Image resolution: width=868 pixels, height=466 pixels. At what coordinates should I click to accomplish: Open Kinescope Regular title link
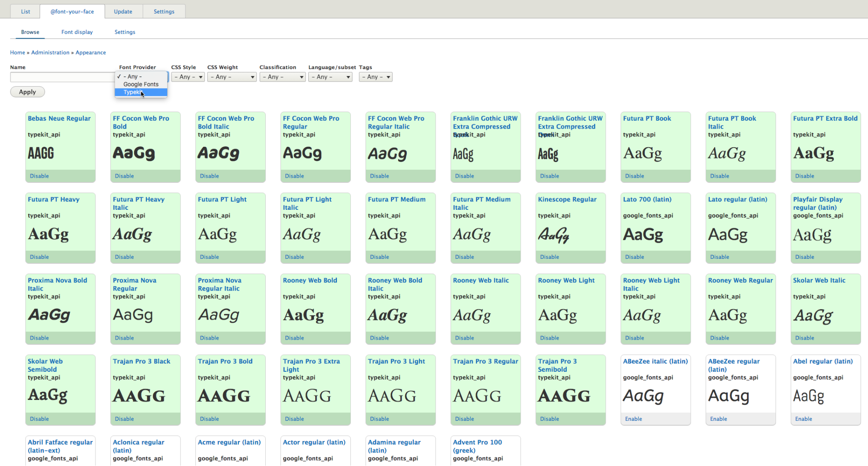[567, 199]
